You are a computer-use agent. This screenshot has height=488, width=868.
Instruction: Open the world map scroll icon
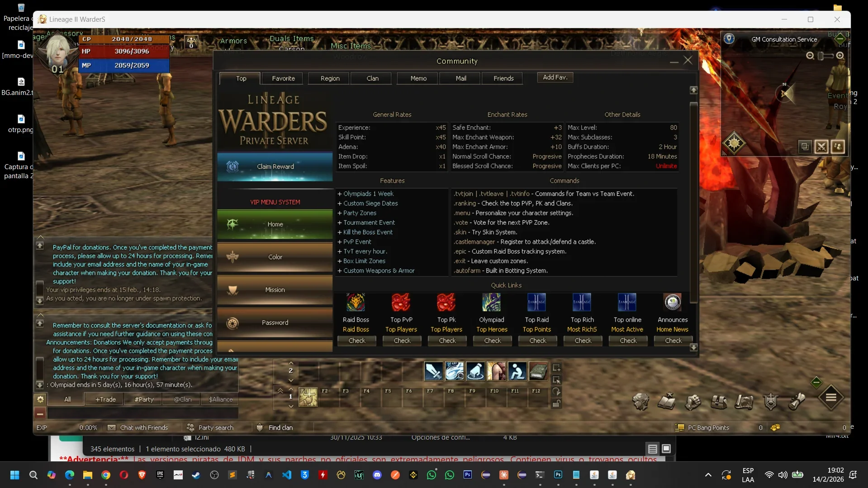[x=745, y=401]
